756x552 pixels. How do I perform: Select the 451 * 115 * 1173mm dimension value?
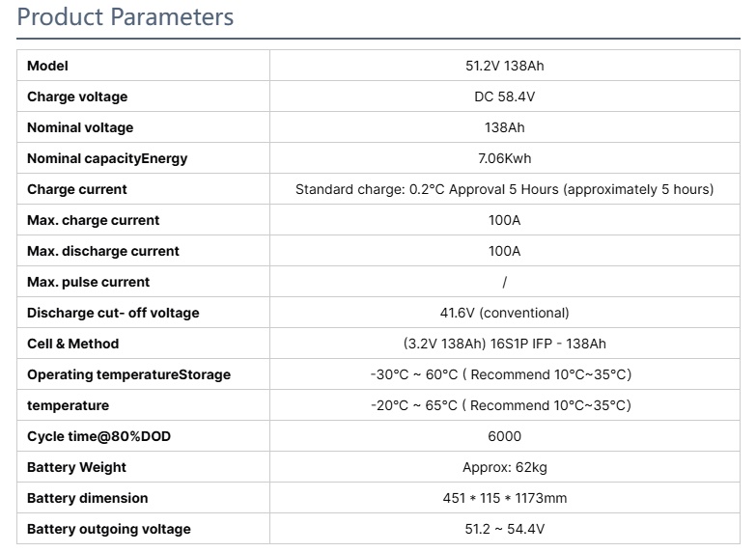504,498
